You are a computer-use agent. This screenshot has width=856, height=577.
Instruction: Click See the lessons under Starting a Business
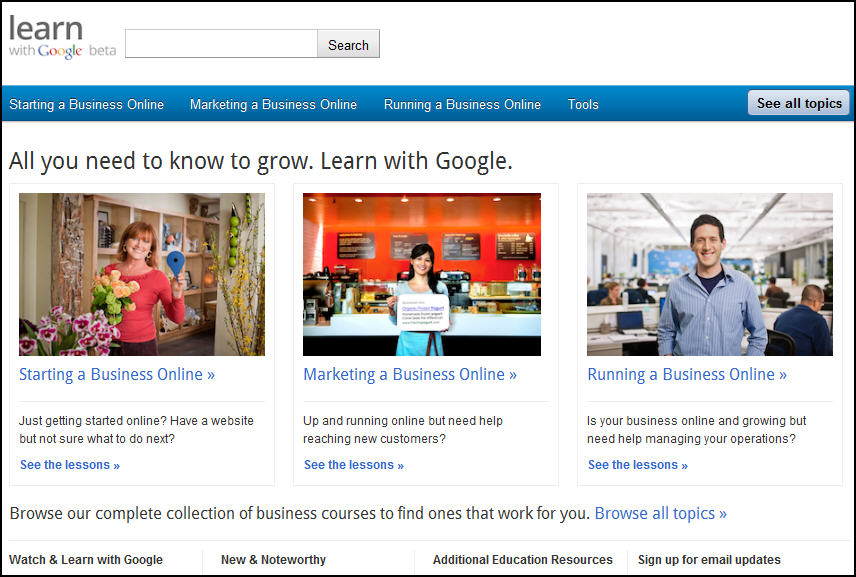(70, 465)
